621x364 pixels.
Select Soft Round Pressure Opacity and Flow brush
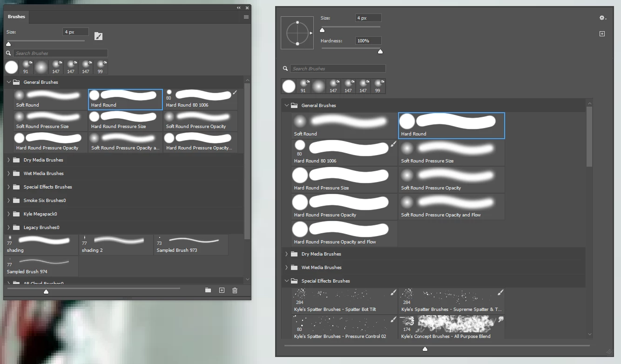point(452,206)
